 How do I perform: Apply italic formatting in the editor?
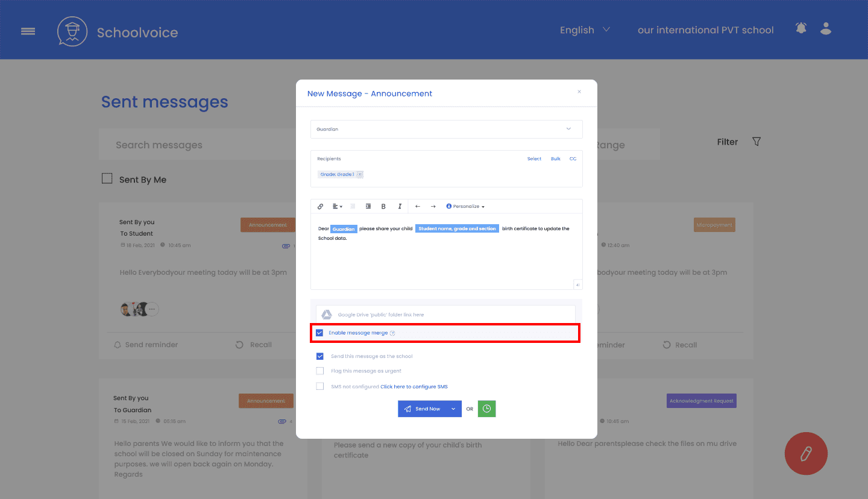400,206
